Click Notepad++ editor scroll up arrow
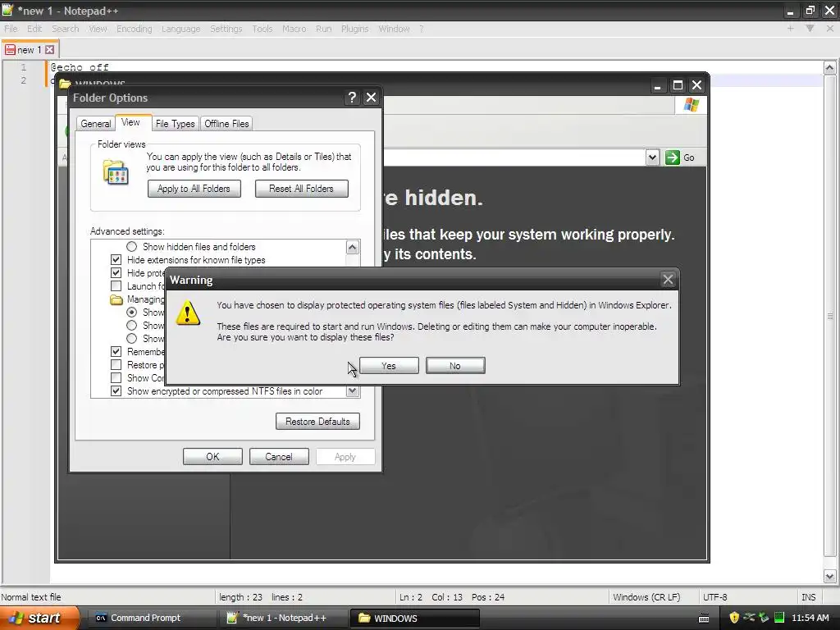840x630 pixels. click(x=830, y=68)
